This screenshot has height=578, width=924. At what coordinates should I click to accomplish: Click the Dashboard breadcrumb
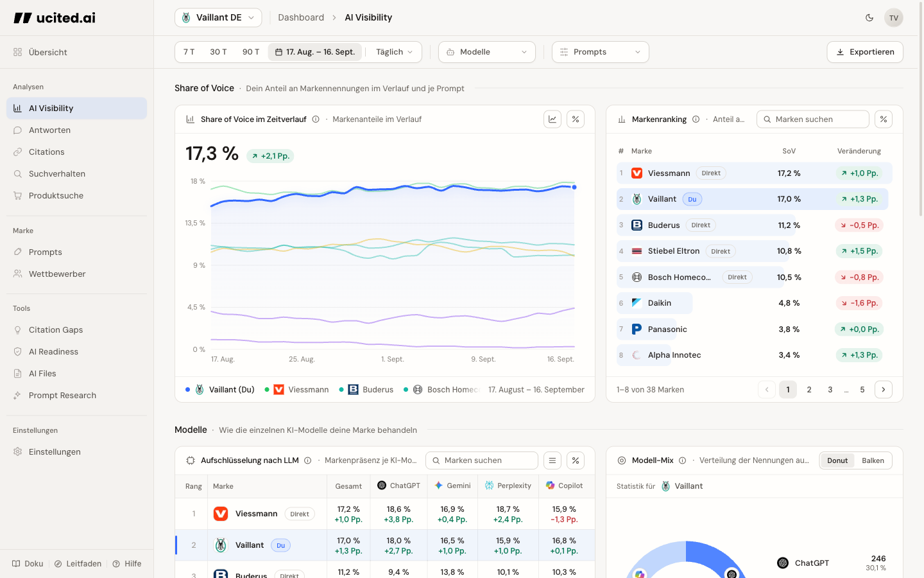click(301, 17)
